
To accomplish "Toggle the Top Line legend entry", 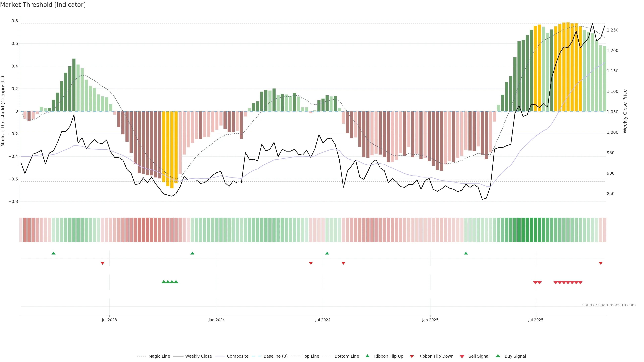I will [x=311, y=356].
